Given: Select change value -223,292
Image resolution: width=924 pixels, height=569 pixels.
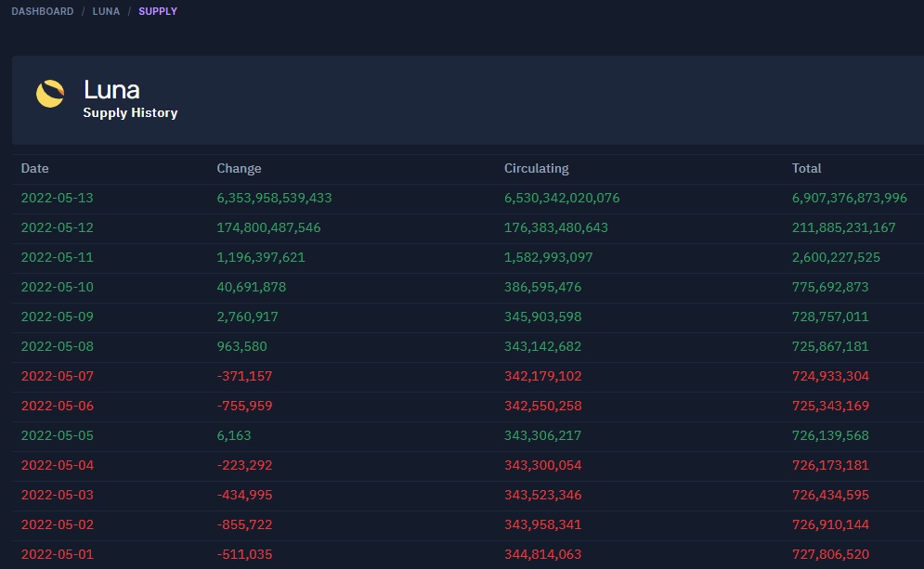Looking at the screenshot, I should [x=244, y=465].
